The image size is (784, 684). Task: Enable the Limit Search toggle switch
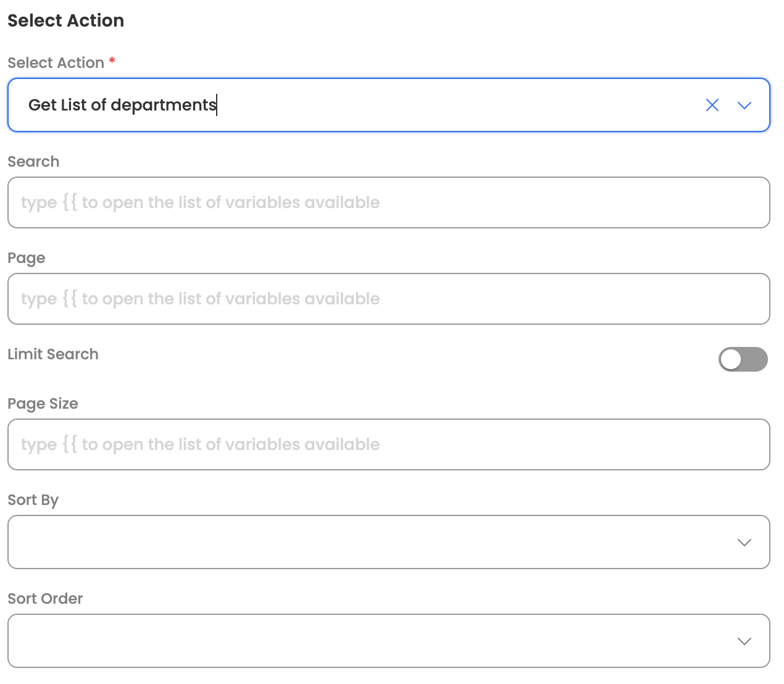pyautogui.click(x=743, y=359)
